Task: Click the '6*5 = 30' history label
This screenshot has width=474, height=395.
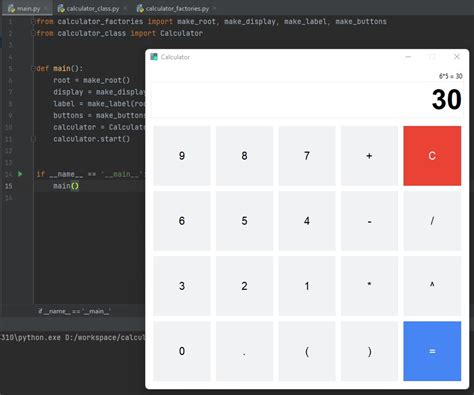Action: pos(450,76)
